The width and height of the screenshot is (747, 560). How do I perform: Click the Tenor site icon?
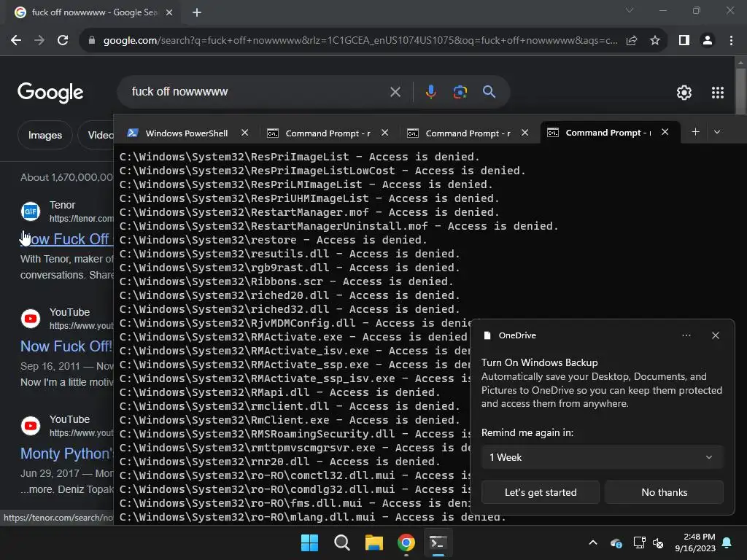(31, 211)
